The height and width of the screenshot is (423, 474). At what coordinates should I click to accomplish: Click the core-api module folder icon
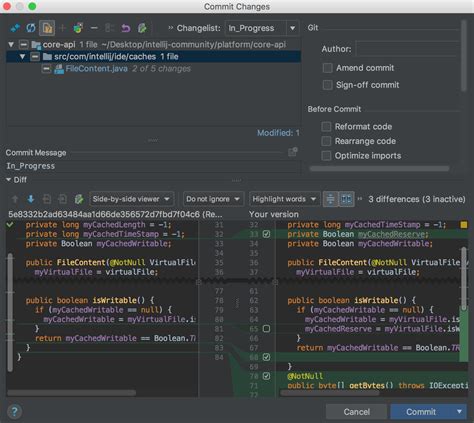pos(36,45)
